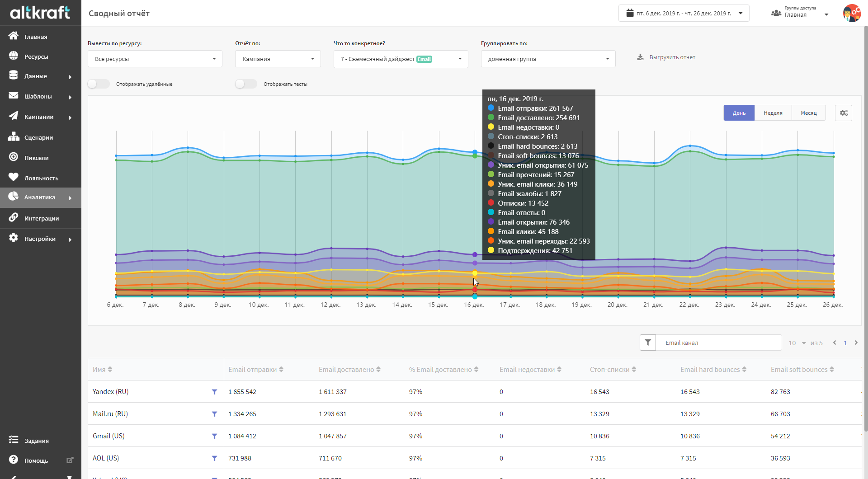
Task: Sort by Стоп-списки column
Action: 613,369
